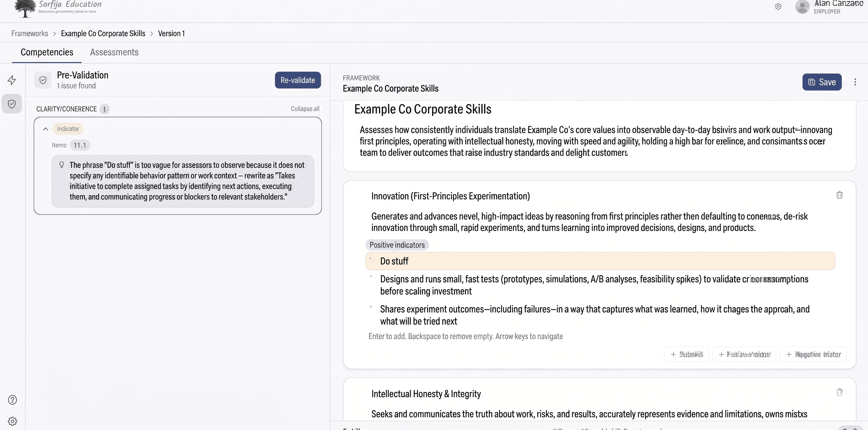Delete the Innovation competency with trash icon
This screenshot has height=430, width=868.
pos(839,195)
